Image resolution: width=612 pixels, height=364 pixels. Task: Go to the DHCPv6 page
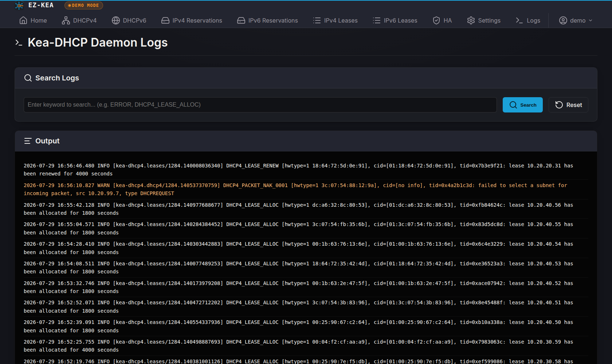(x=129, y=20)
